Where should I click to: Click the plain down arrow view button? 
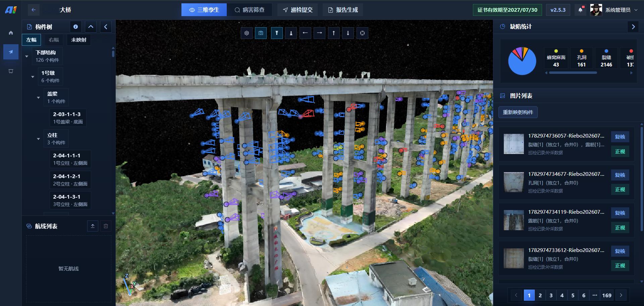point(348,33)
